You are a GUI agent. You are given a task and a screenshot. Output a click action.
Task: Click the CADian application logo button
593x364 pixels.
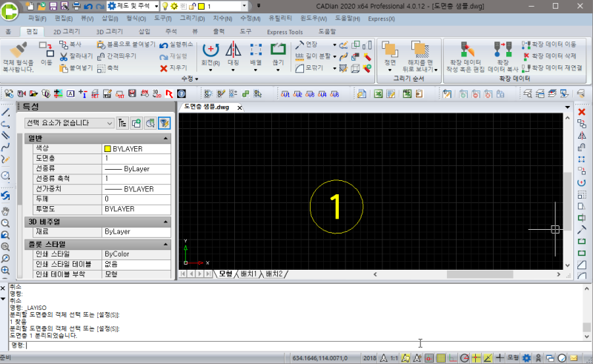pyautogui.click(x=10, y=10)
